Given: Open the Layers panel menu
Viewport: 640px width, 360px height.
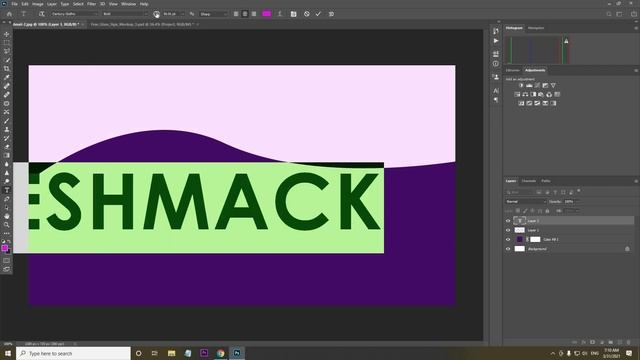Looking at the screenshot, I should (x=636, y=181).
